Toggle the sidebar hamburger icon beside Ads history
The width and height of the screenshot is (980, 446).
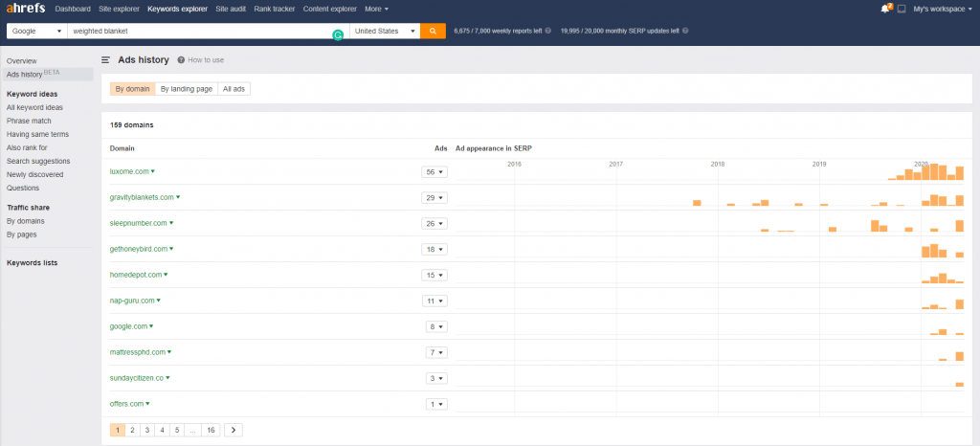point(105,59)
